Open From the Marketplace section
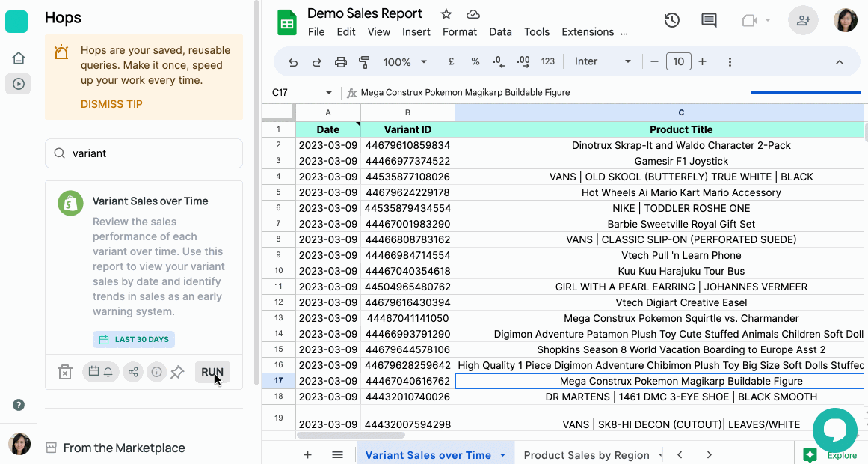868x464 pixels. [124, 448]
